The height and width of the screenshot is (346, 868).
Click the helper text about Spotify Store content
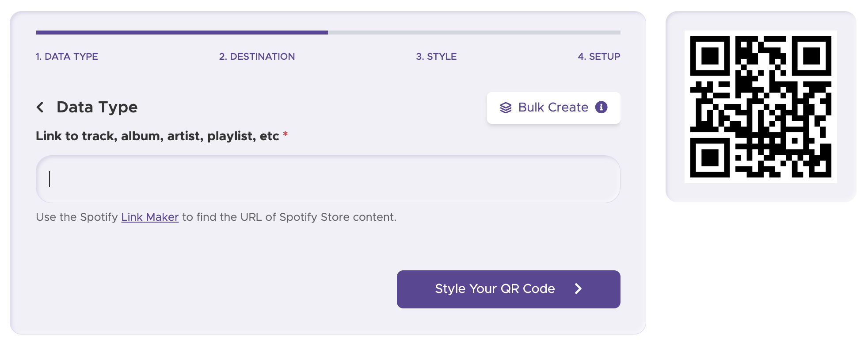pos(216,217)
